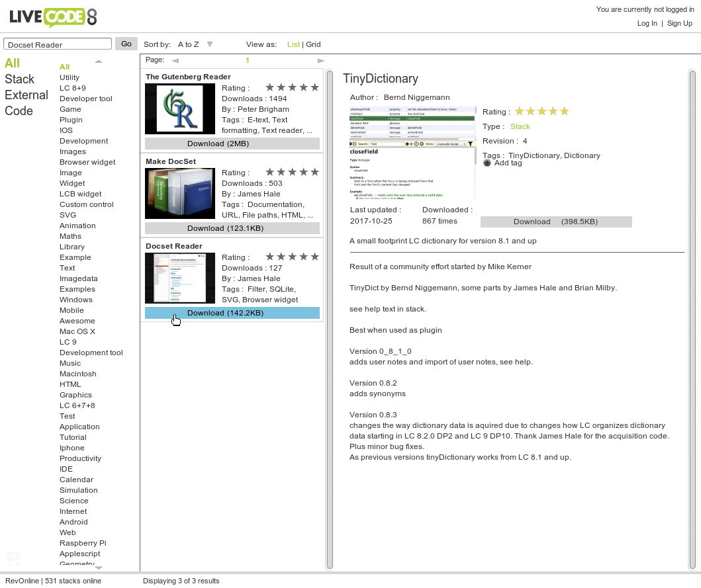Select the A to Z sort option
This screenshot has width=701, height=588.
[188, 44]
